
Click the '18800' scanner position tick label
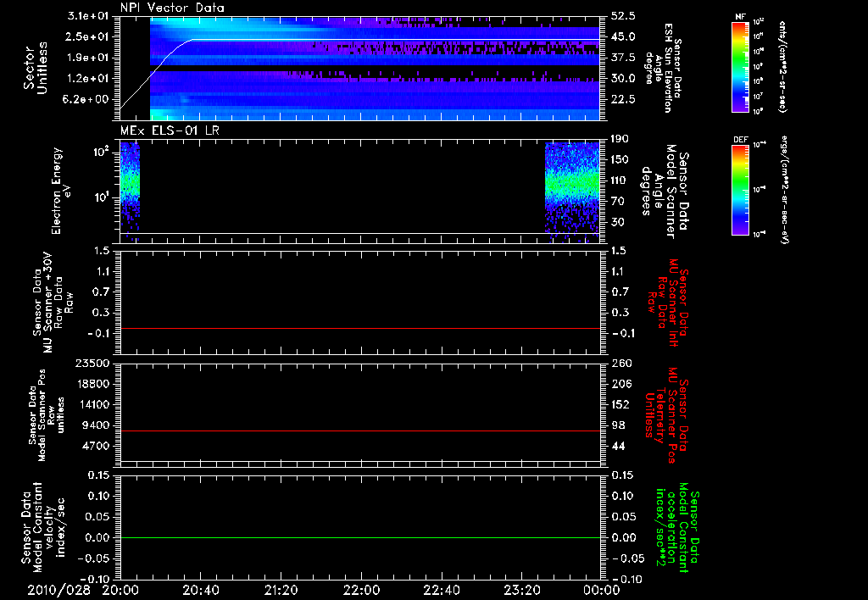(x=92, y=384)
